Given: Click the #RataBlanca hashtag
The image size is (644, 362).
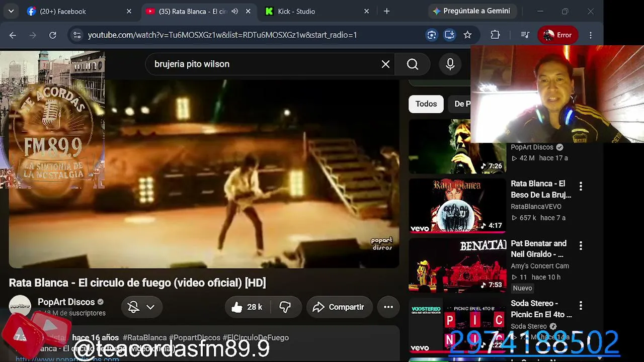Looking at the screenshot, I should (145, 337).
